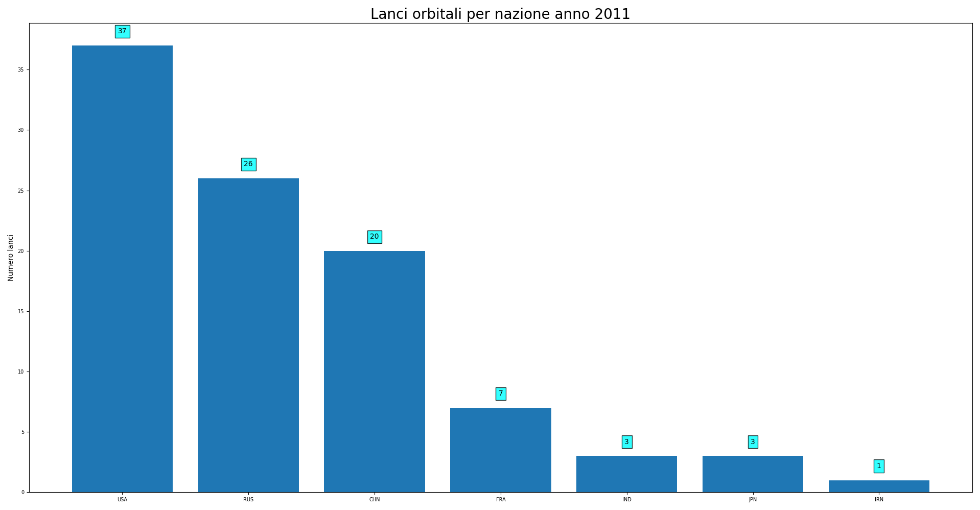
Task: Select the FRA bar
Action: point(501,450)
